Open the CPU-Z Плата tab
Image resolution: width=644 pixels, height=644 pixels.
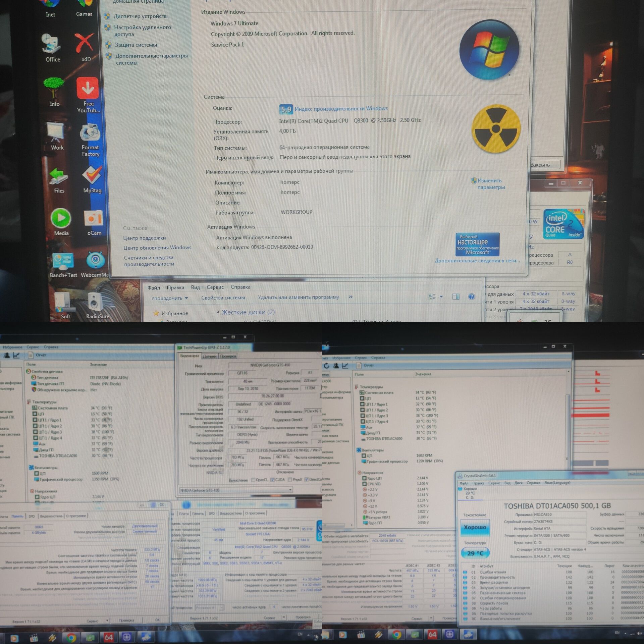183,514
